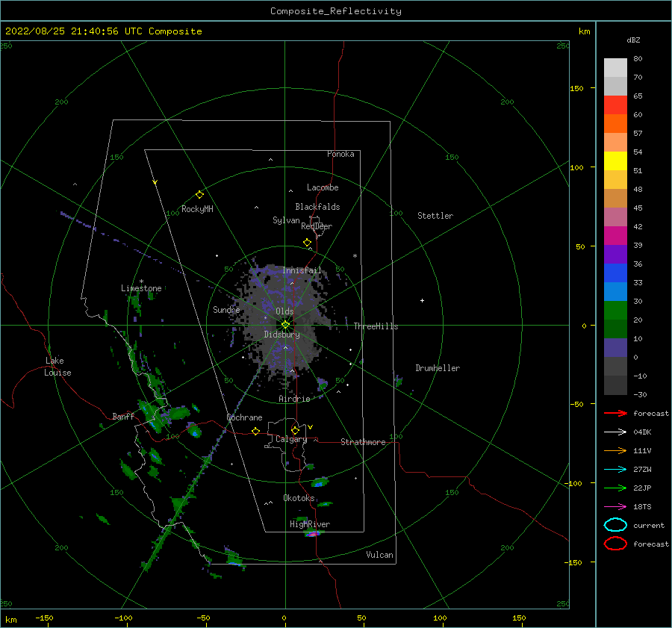Image resolution: width=672 pixels, height=628 pixels.
Task: Pick the slate blue 0-10 dBZ swatch
Action: tap(615, 348)
